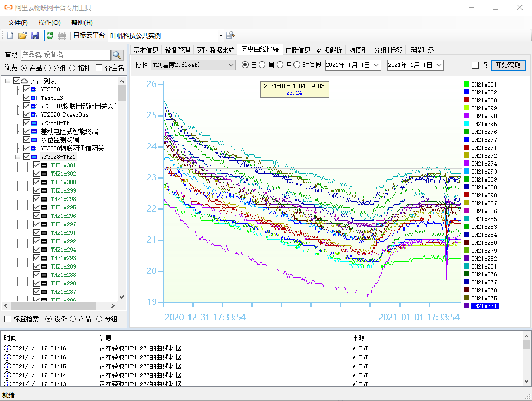Open the 目标云平台 instance dropdown

[x=221, y=35]
